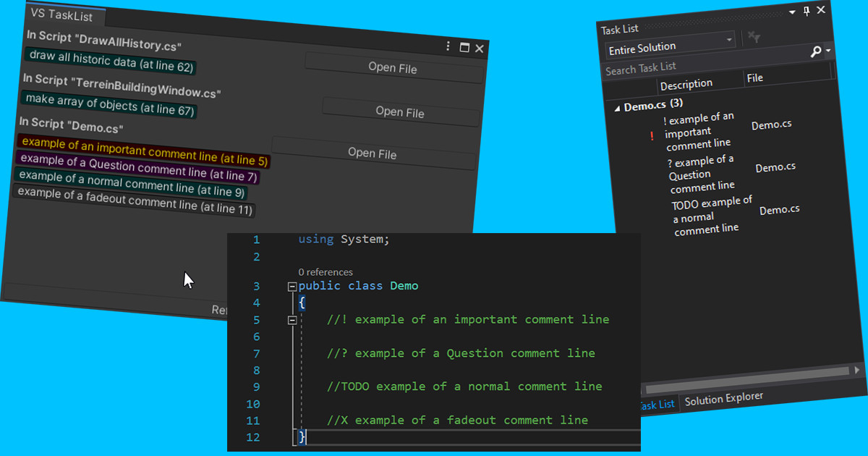Sort by File column header
Image resolution: width=868 pixels, height=456 pixels.
pos(755,77)
